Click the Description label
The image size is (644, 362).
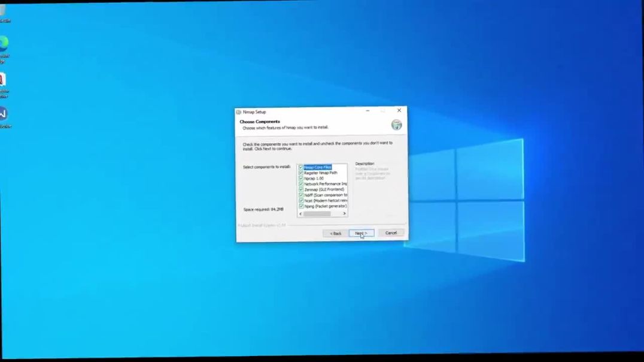pos(364,164)
